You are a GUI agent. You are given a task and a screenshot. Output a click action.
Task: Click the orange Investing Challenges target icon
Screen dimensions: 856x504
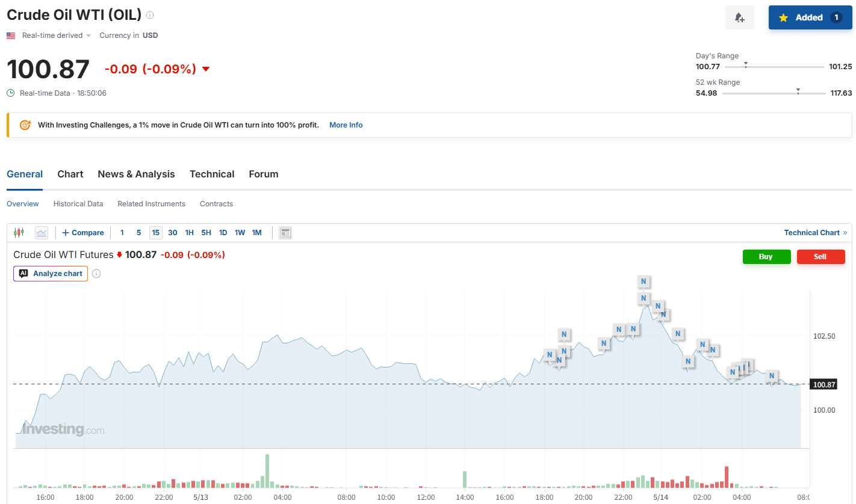point(25,125)
